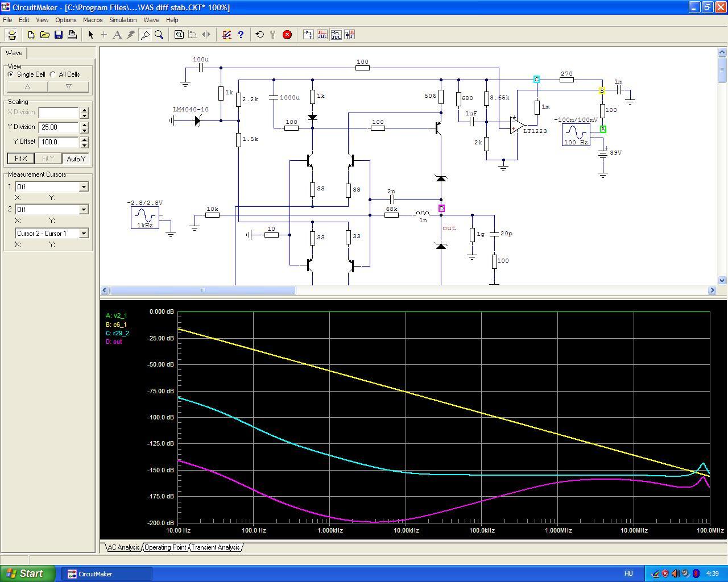Open the Macros menu
The height and width of the screenshot is (582, 728).
[x=93, y=20]
